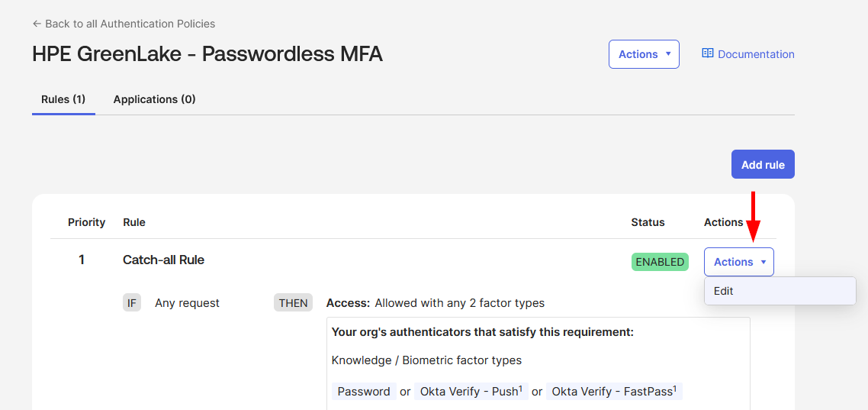
Task: Open the Documentation link
Action: tap(755, 54)
